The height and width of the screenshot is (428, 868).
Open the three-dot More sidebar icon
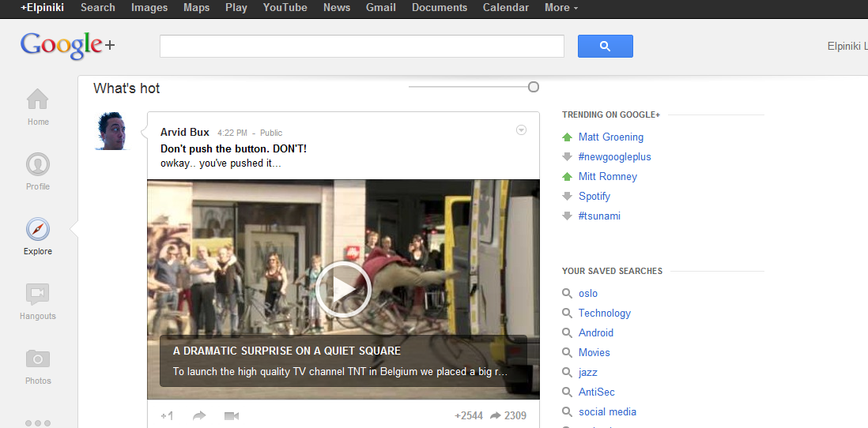coord(38,423)
